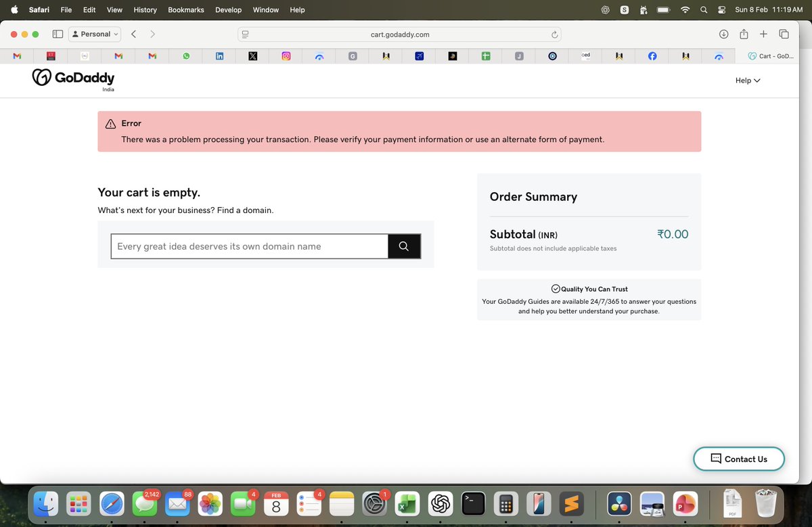Screen dimensions: 812x527
Task: Open the LinkedIn bookmark in Safari
Action: 219,55
